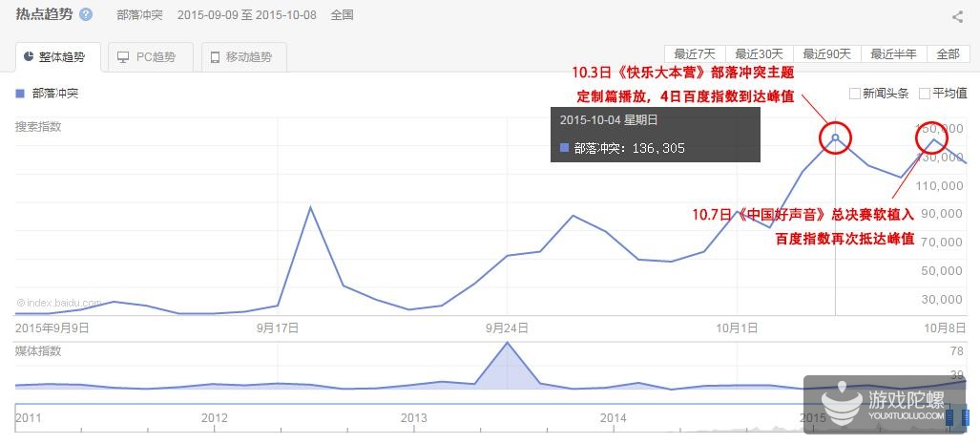This screenshot has height=444, width=980.
Task: Select the 最近30天 time range
Action: pos(758,53)
